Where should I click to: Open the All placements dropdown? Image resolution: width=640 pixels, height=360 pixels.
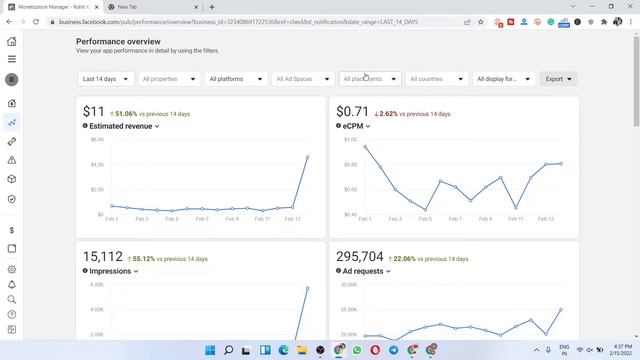370,79
